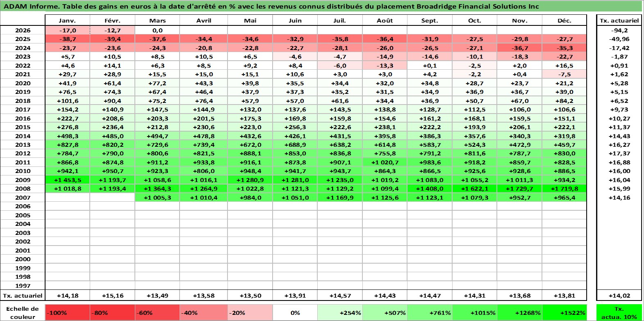Click the -60% color scale swatch
The width and height of the screenshot is (644, 321).
[157, 313]
